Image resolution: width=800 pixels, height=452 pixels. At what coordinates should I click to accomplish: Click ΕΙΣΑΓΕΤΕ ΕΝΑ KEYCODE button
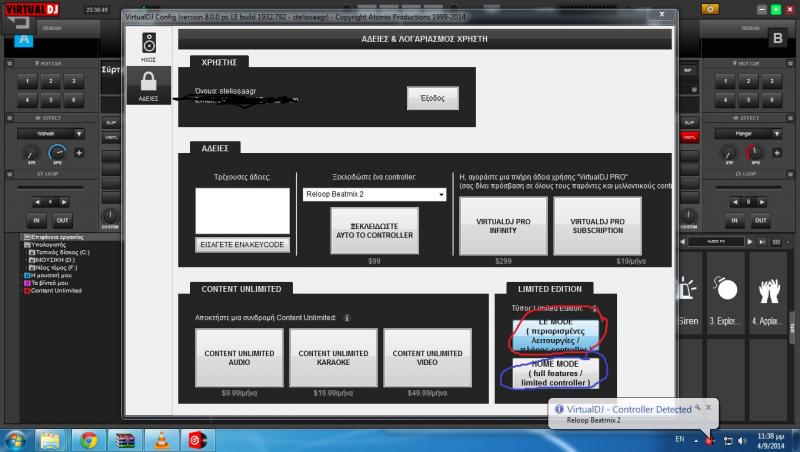click(x=242, y=245)
